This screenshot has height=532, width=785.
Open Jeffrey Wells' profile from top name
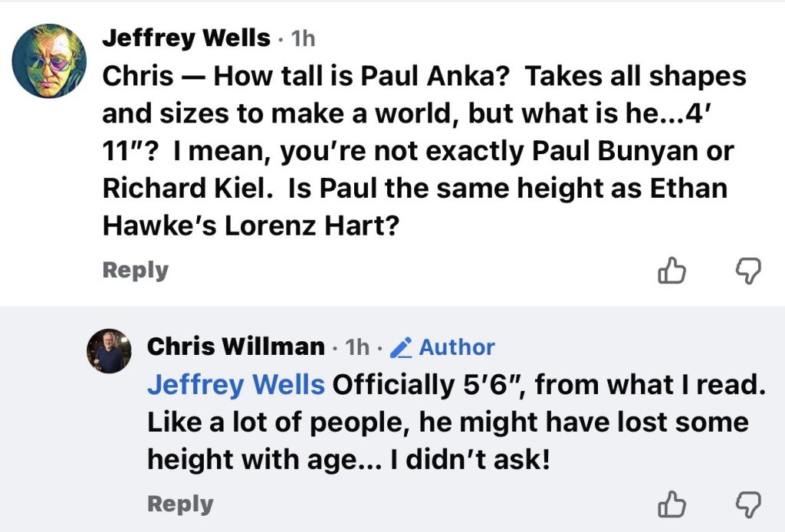(186, 38)
